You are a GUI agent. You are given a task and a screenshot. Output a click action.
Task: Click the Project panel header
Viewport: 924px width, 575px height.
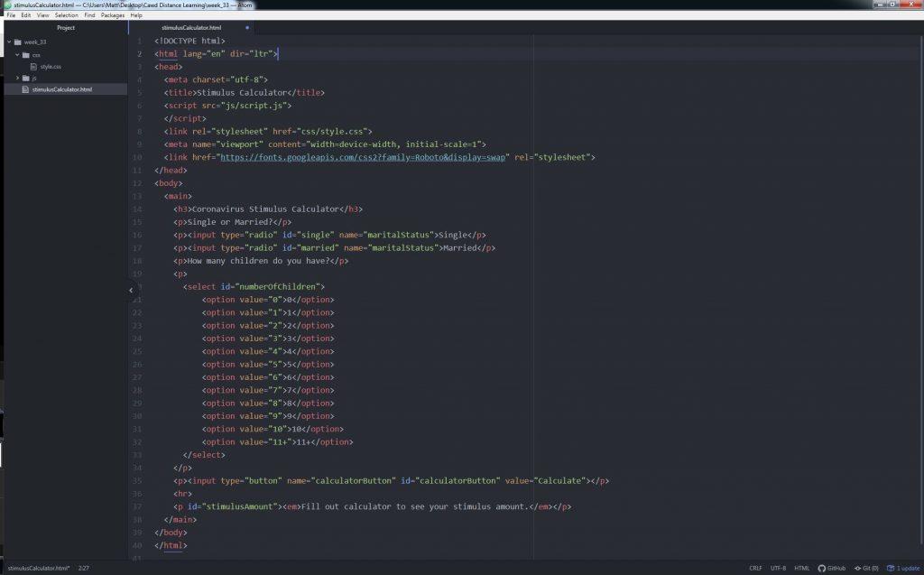[65, 28]
